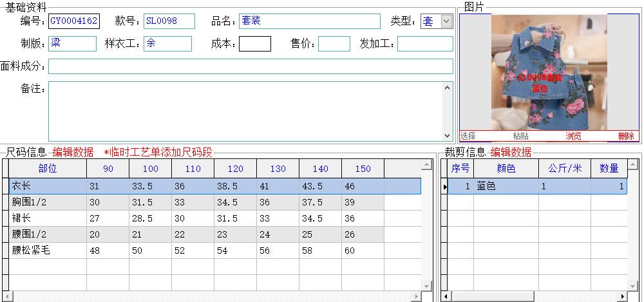Viewport: 644px width, 302px height.
Task: Click the 部位 column header
Action: tap(48, 169)
